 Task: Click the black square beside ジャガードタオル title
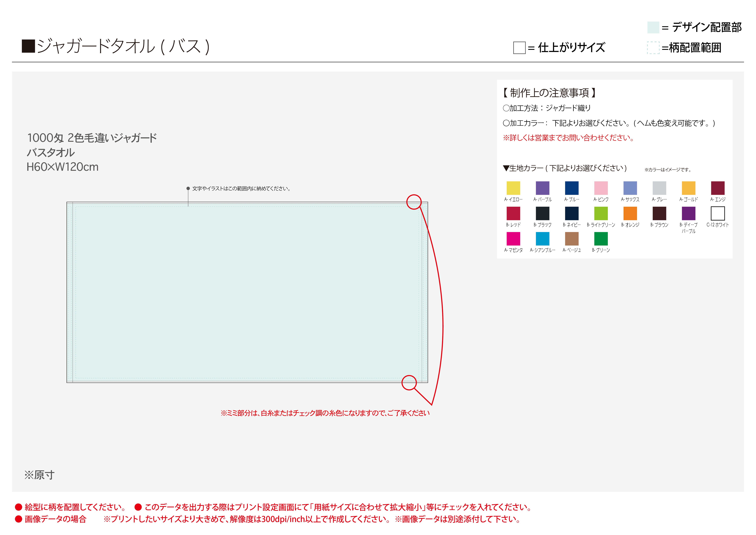tap(28, 46)
